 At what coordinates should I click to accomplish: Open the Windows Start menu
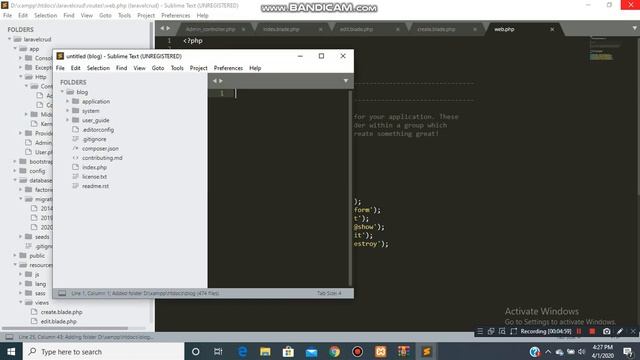tap(11, 351)
